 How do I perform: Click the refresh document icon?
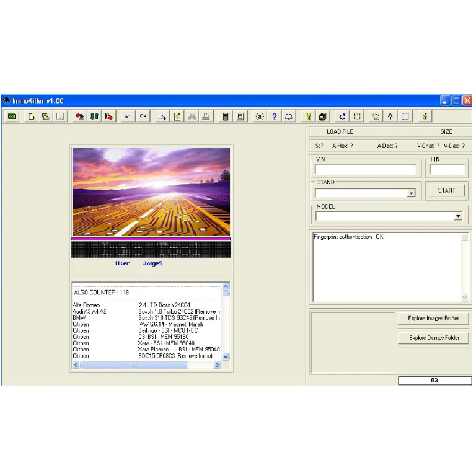177,117
